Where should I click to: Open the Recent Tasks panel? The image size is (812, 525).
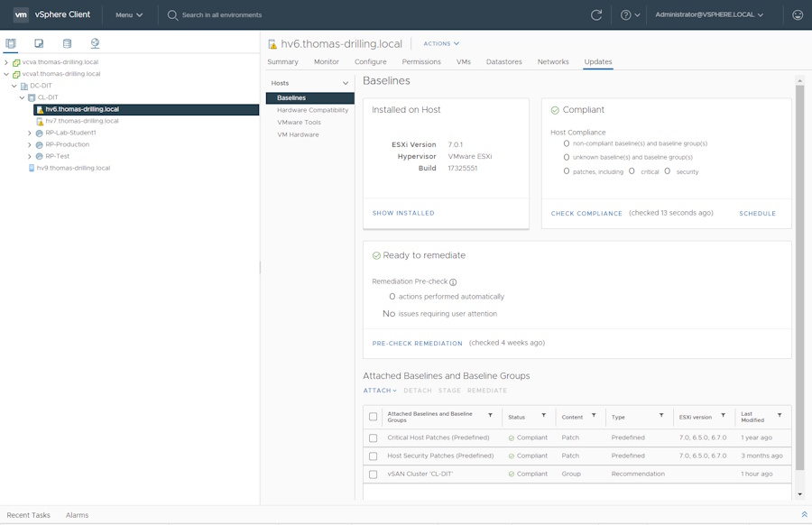click(x=29, y=515)
